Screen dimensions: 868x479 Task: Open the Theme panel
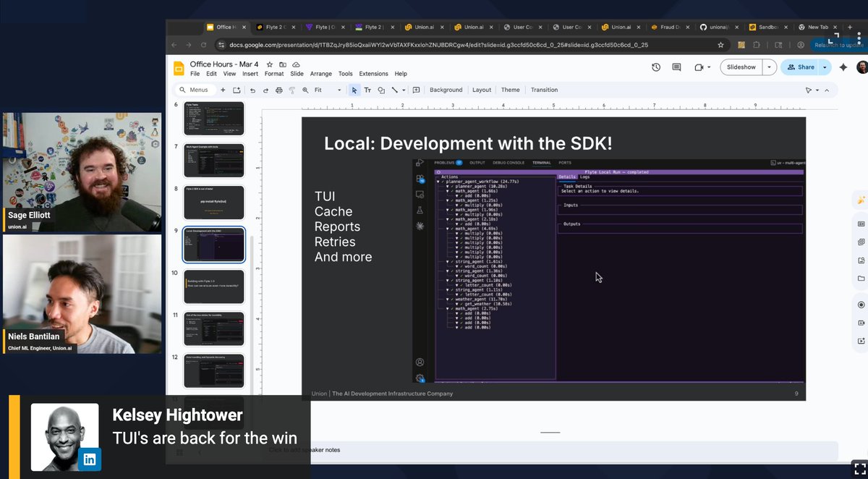pos(510,90)
